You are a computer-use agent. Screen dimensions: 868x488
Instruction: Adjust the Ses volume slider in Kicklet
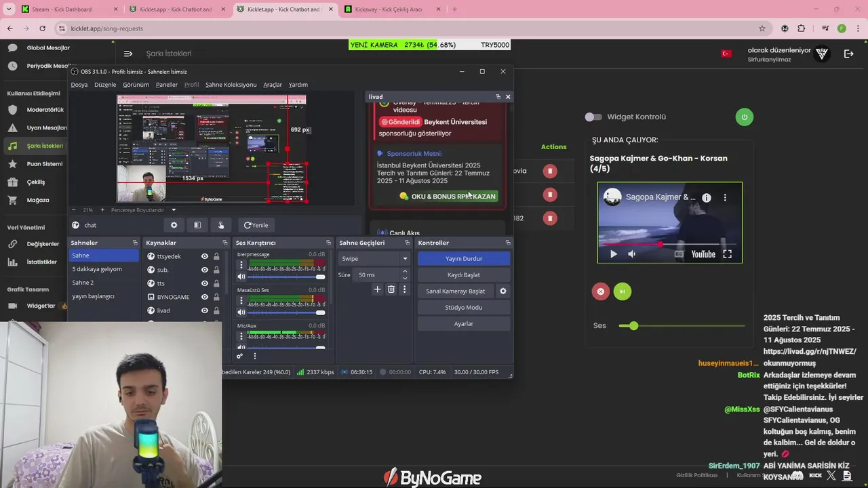tap(682, 326)
